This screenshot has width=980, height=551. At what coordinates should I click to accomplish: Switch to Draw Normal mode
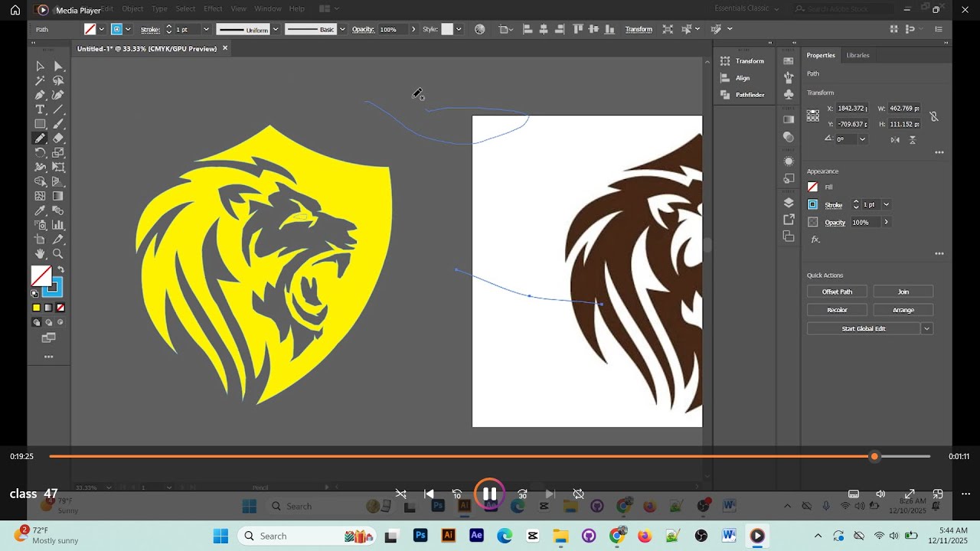click(x=37, y=322)
